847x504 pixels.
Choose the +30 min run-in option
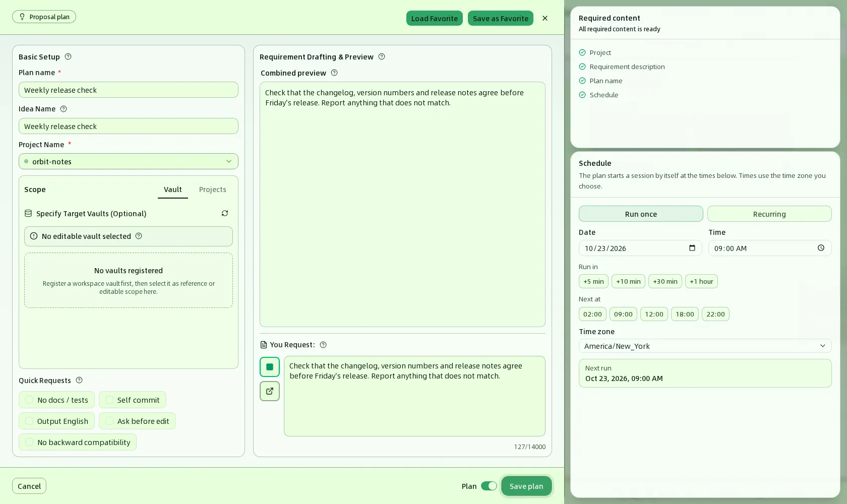[x=665, y=281]
